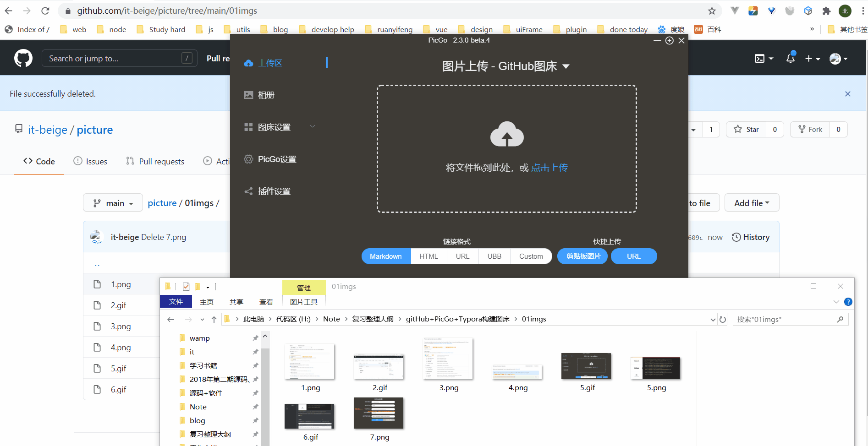
Task: Switch to the Issues tab
Action: click(x=90, y=161)
